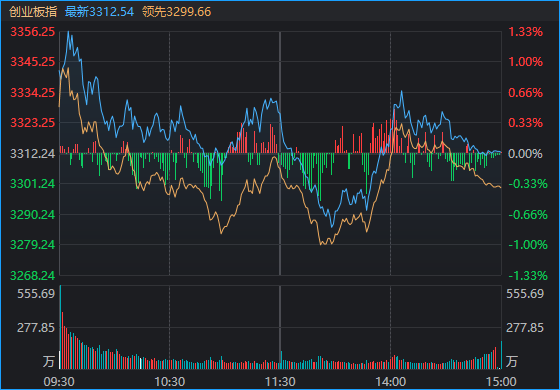Viewport: 560px width, 390px height.
Task: Click the 1.00% positive percent label
Action: 525,62
